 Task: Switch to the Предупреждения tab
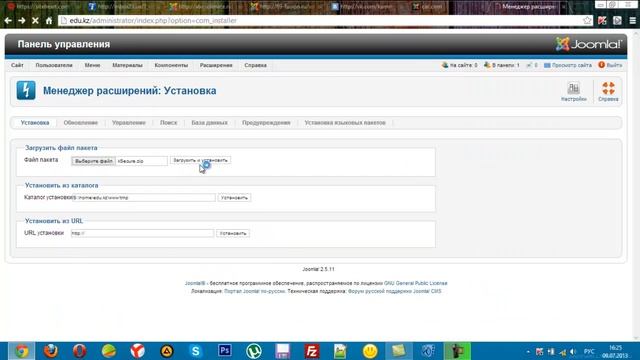click(x=266, y=123)
